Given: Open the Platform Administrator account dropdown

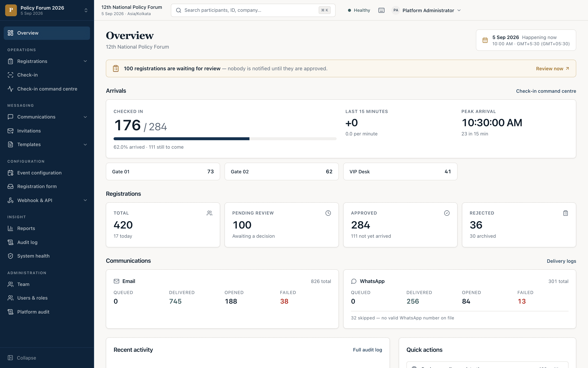Looking at the screenshot, I should (426, 10).
